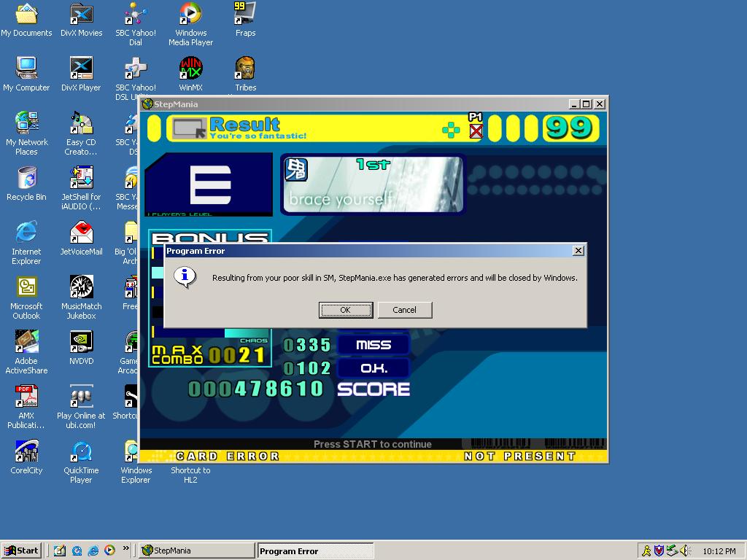The image size is (747, 560).
Task: Select the Program Error taskbar button
Action: click(x=315, y=551)
